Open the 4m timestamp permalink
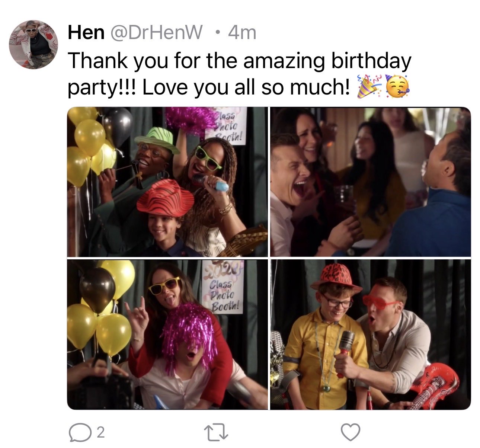 point(242,33)
